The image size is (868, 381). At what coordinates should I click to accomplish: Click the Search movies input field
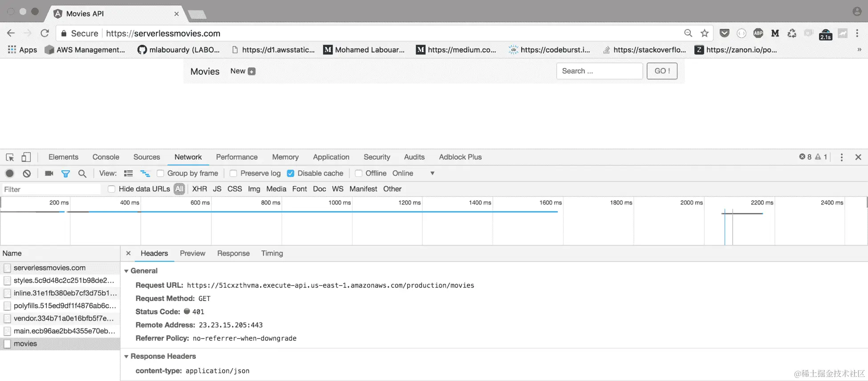pyautogui.click(x=600, y=71)
